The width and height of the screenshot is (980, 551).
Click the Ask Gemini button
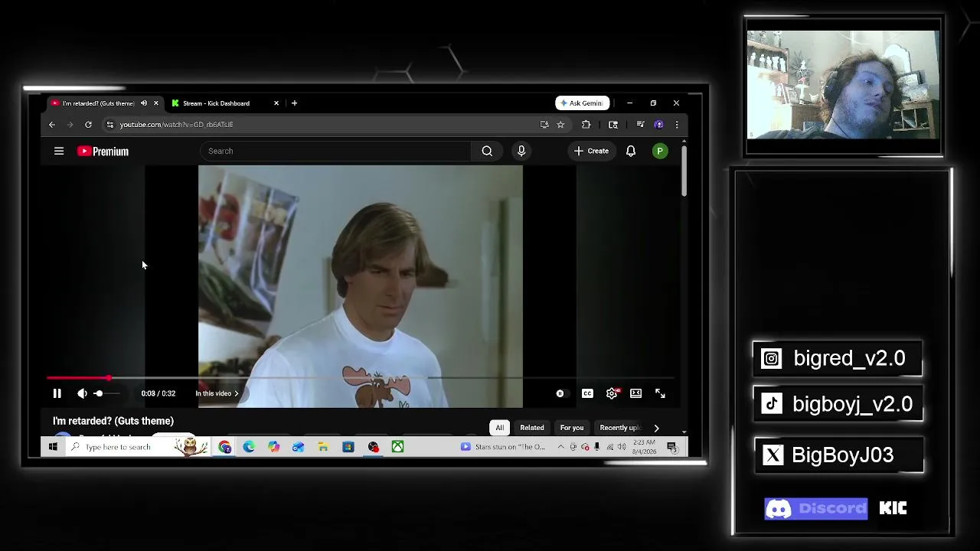(x=583, y=103)
